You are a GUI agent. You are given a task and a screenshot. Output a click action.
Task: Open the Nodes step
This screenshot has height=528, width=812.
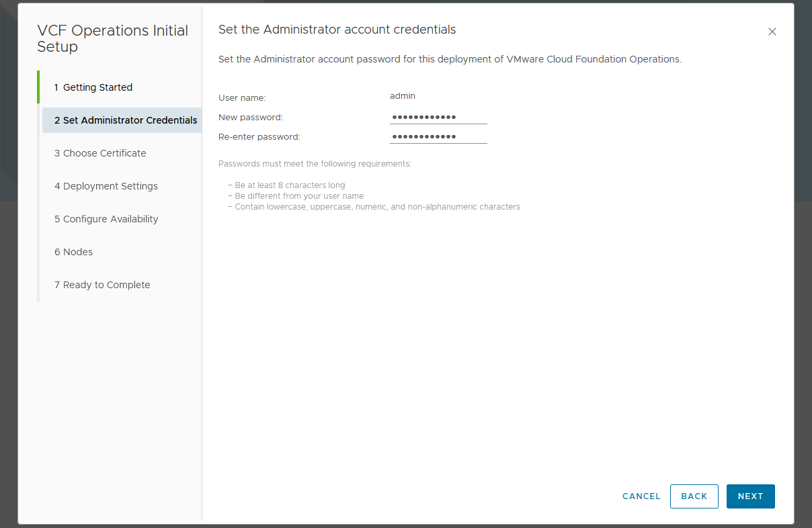[x=73, y=252]
